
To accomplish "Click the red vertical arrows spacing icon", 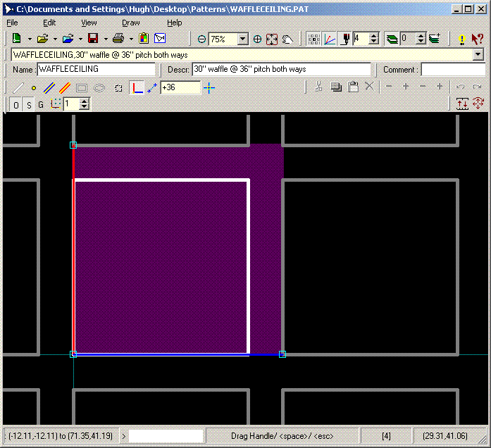I will pyautogui.click(x=463, y=104).
